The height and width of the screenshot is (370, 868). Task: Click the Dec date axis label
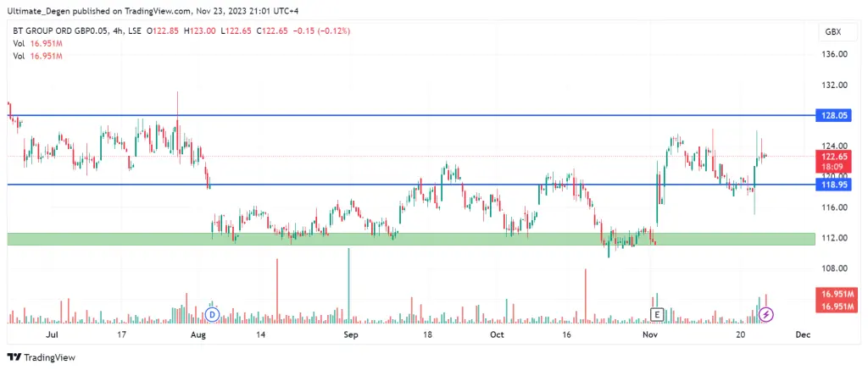(803, 335)
